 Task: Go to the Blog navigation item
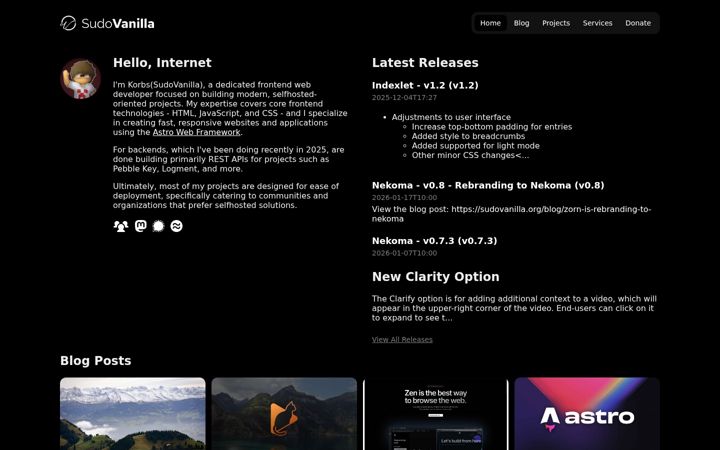pos(521,23)
